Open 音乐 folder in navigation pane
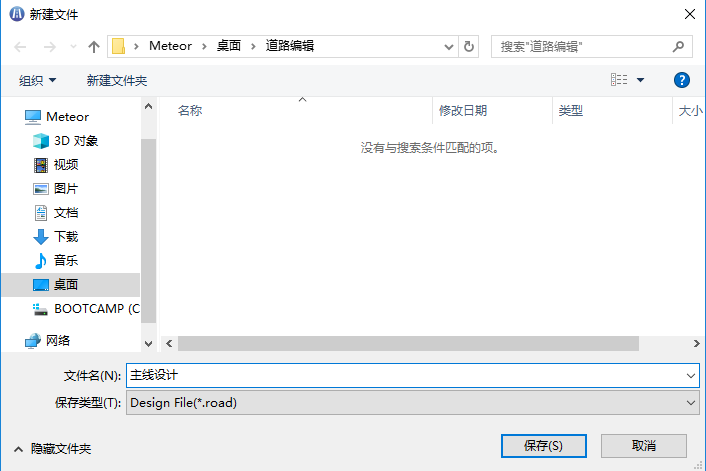This screenshot has height=471, width=706. coord(56,260)
